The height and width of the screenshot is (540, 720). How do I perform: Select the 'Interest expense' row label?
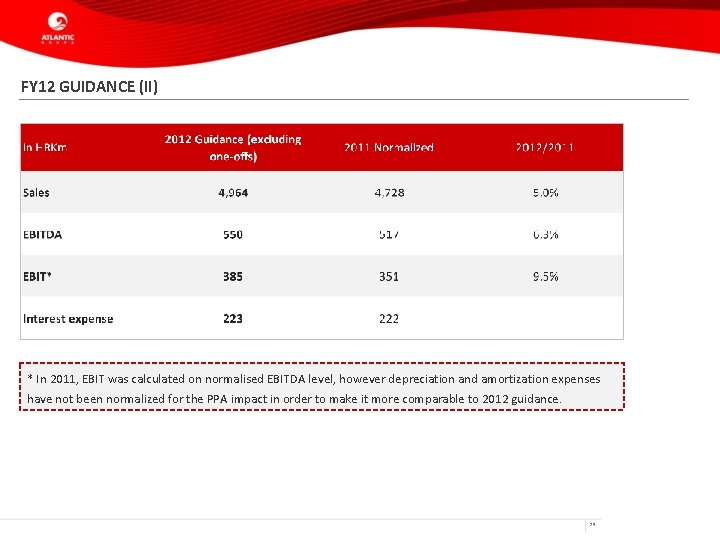tap(68, 319)
